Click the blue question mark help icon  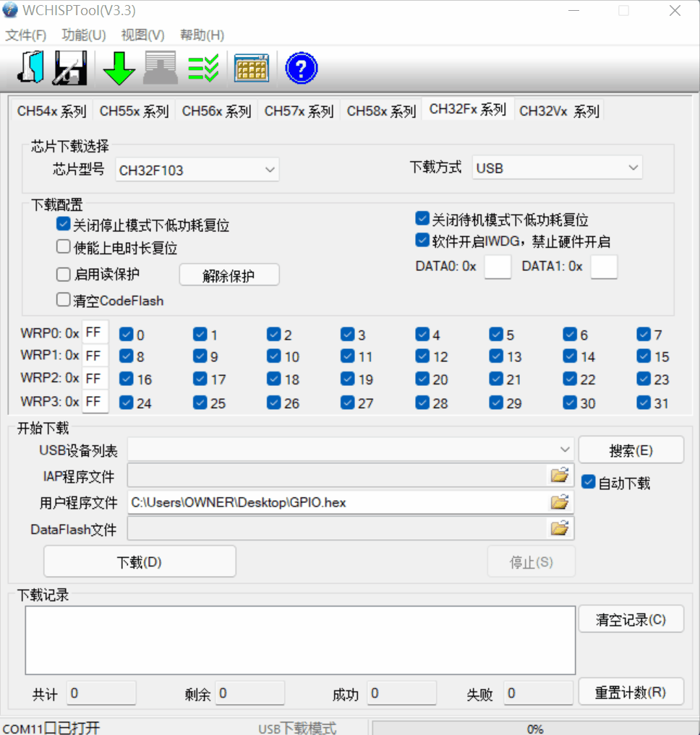(x=301, y=67)
